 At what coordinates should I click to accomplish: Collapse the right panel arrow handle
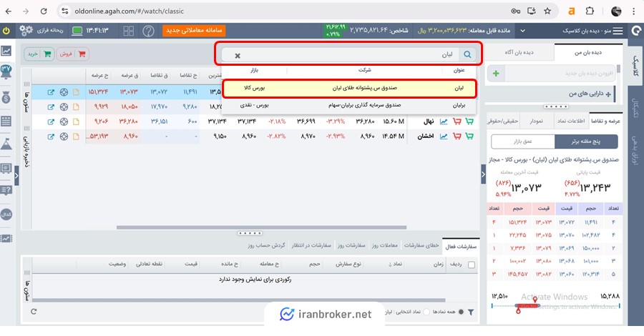pyautogui.click(x=483, y=174)
